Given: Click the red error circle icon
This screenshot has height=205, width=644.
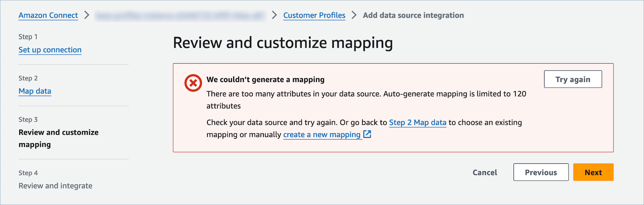Looking at the screenshot, I should pos(193,83).
